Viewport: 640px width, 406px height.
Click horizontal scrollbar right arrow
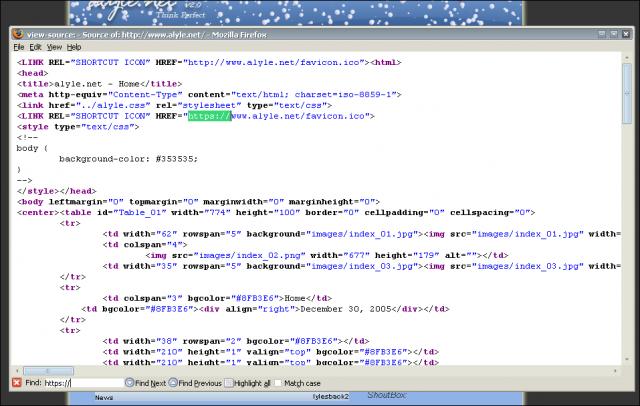tap(615, 371)
